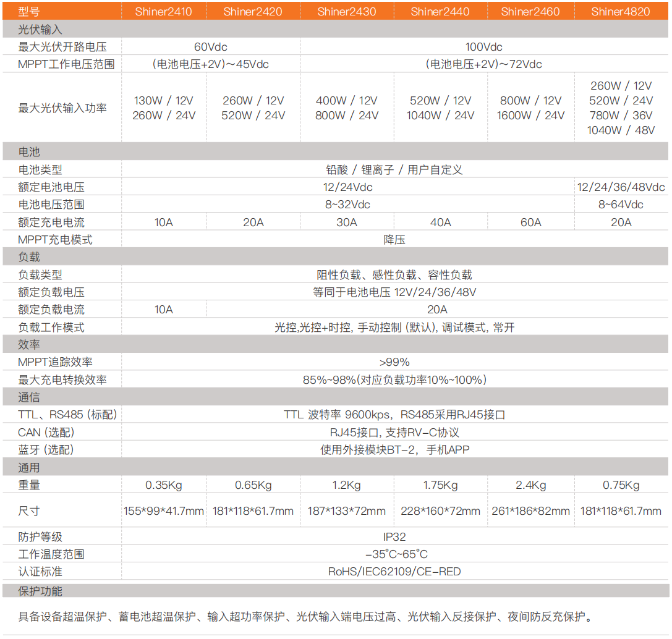Select the Shiner2430 model column header
The width and height of the screenshot is (672, 639).
click(346, 11)
